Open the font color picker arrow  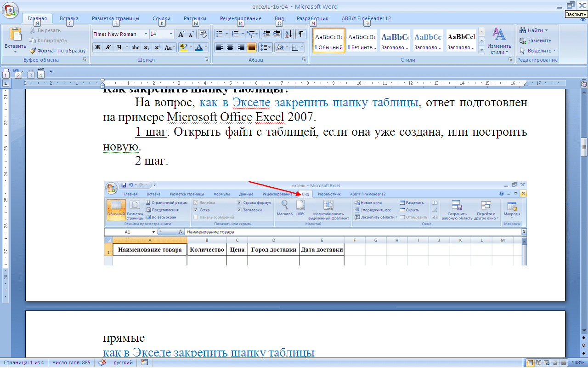[205, 47]
